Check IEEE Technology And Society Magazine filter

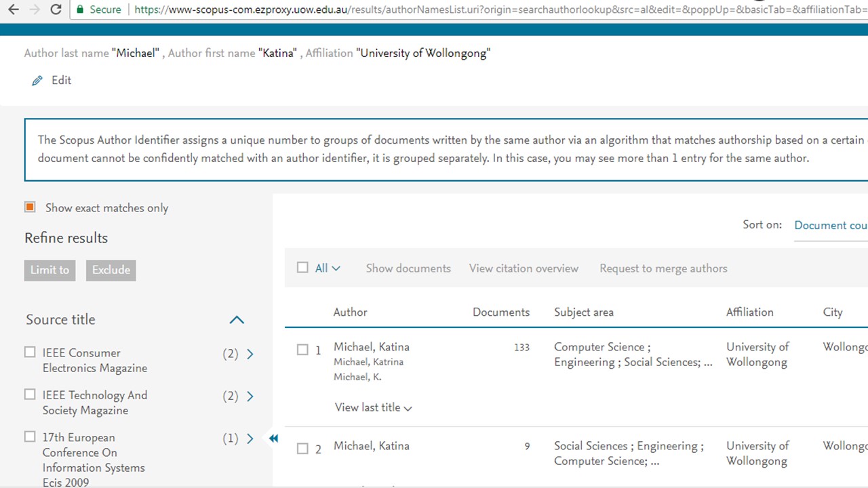click(30, 394)
